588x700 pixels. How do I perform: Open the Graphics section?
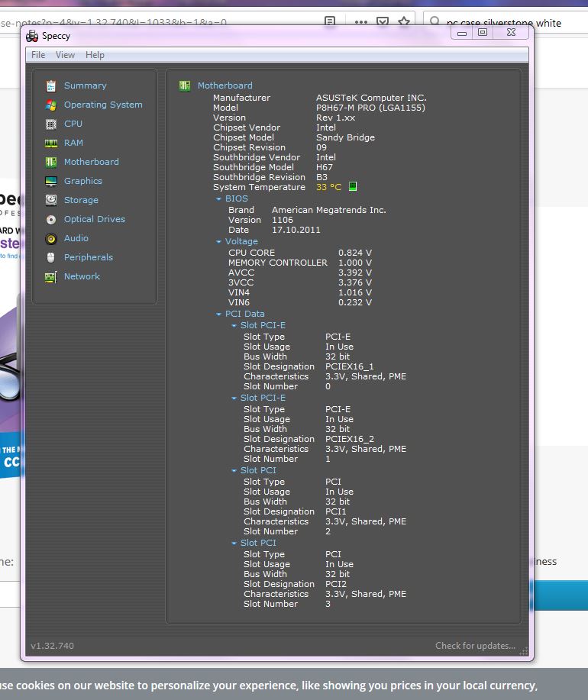click(x=83, y=181)
